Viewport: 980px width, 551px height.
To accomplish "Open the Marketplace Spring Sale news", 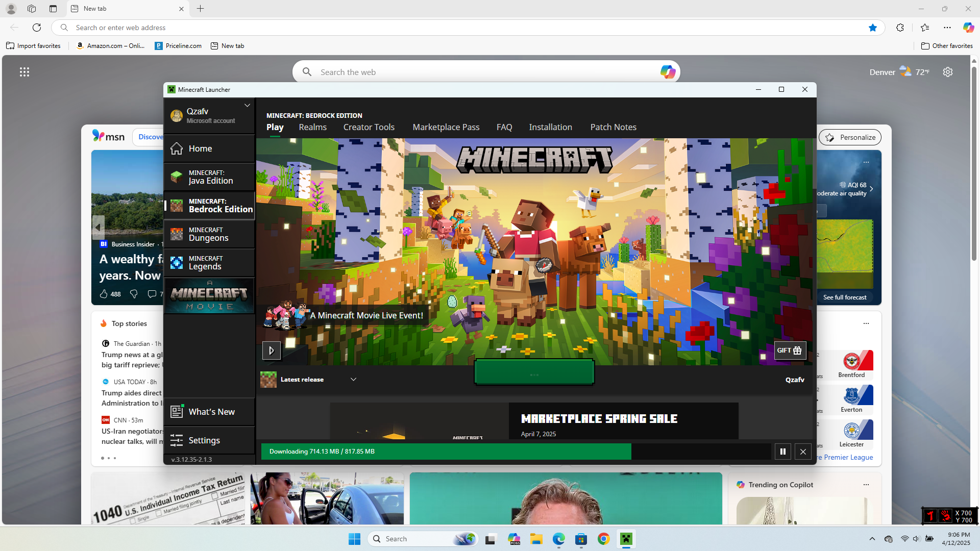I will point(534,421).
